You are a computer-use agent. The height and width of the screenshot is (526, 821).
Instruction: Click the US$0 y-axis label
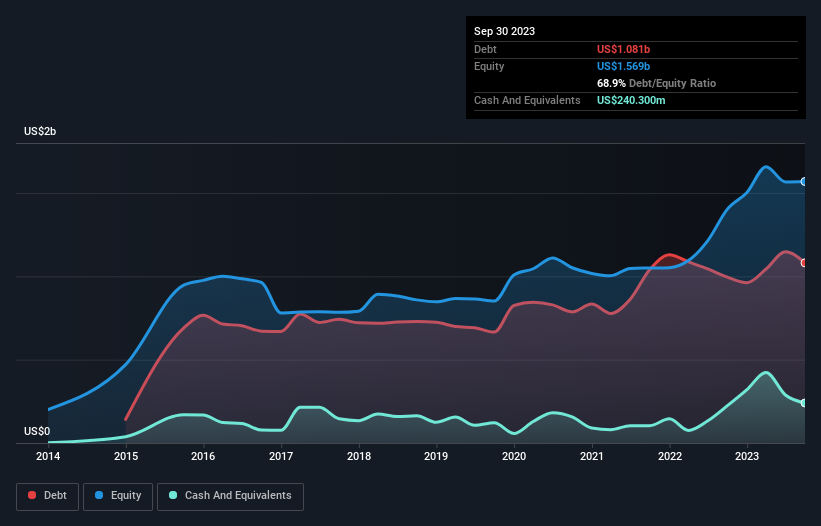[37, 431]
